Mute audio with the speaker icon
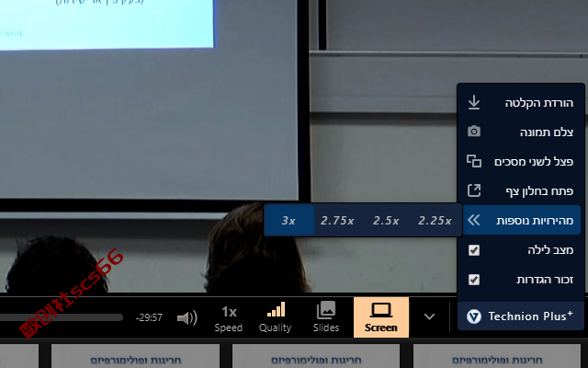The image size is (588, 368). pos(187,317)
